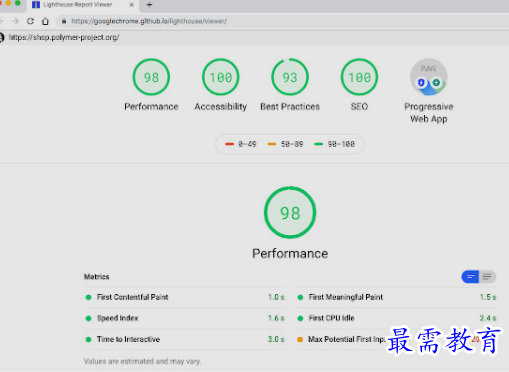The image size is (509, 372).
Task: Click the '2.4 s' First CPU Idle value
Action: 488,318
